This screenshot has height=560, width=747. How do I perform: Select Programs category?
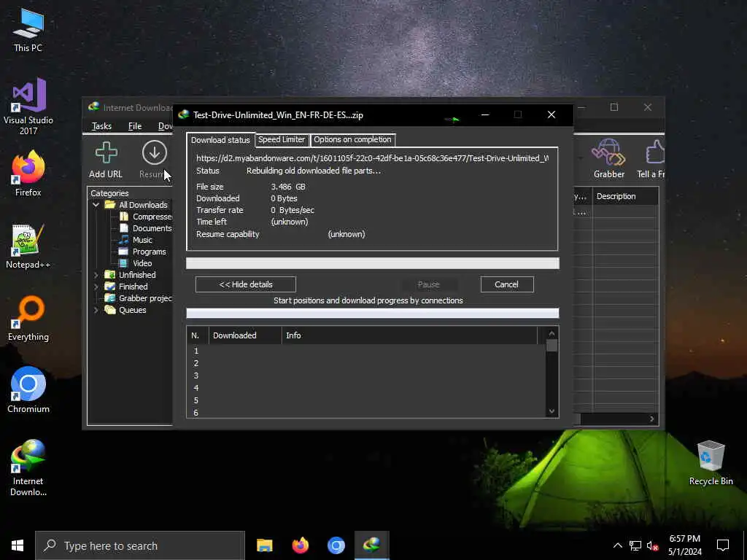142,252
